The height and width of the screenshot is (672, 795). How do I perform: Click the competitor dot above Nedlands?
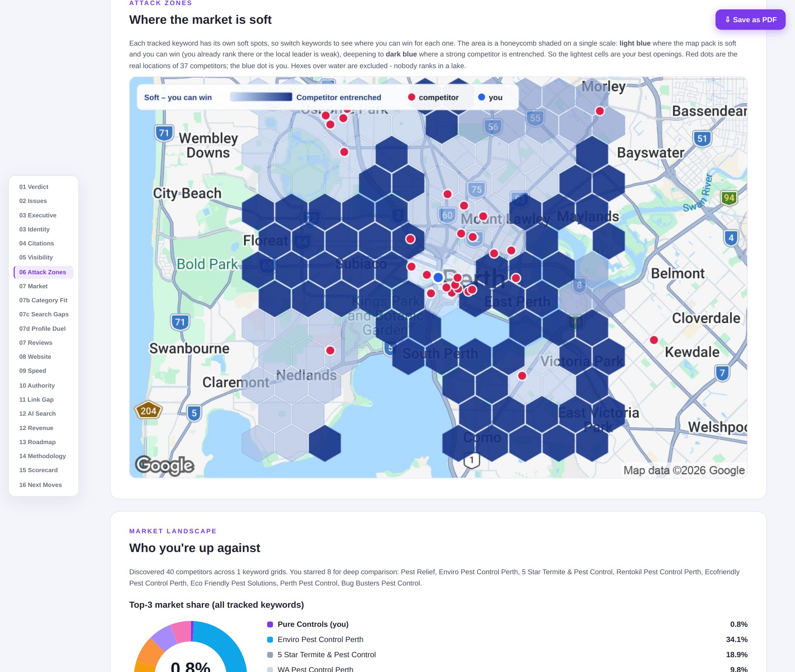[330, 350]
